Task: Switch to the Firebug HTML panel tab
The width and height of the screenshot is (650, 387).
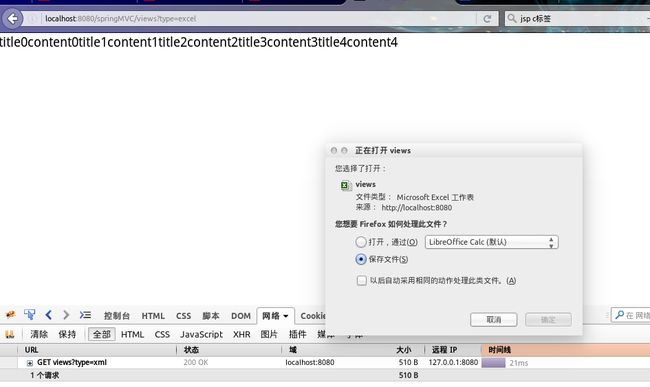Action: point(153,316)
